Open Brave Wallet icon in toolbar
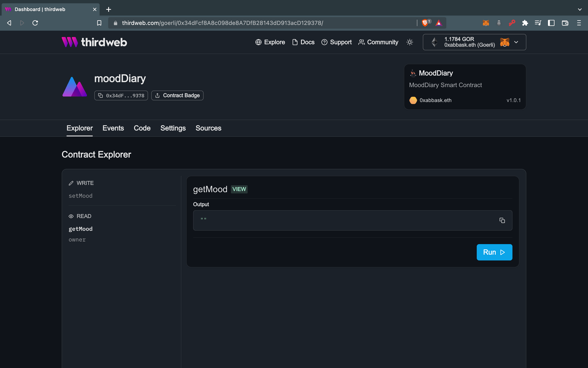This screenshot has width=588, height=368. pos(565,23)
